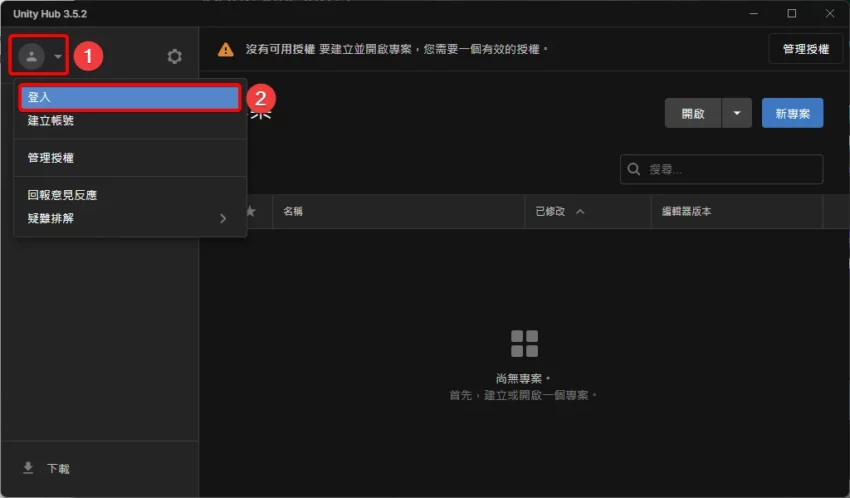
Task: Click the search magnifier icon
Action: point(634,169)
